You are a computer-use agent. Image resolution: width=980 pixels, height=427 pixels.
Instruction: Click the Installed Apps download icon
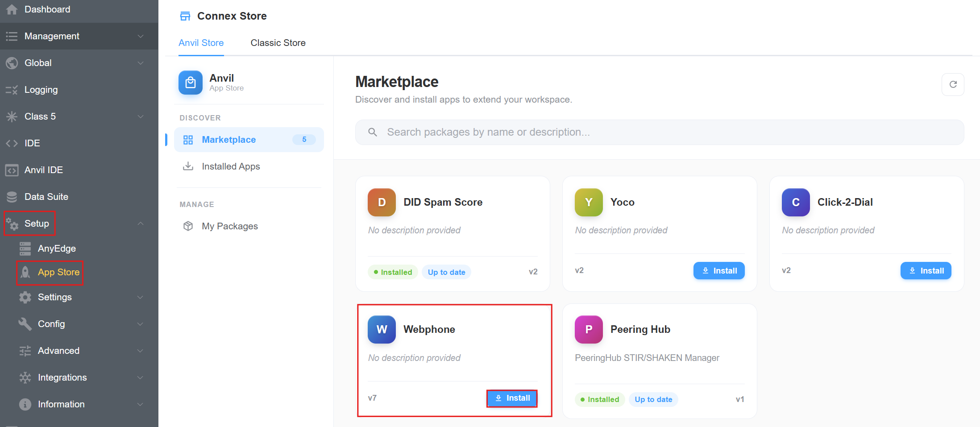[x=188, y=166]
